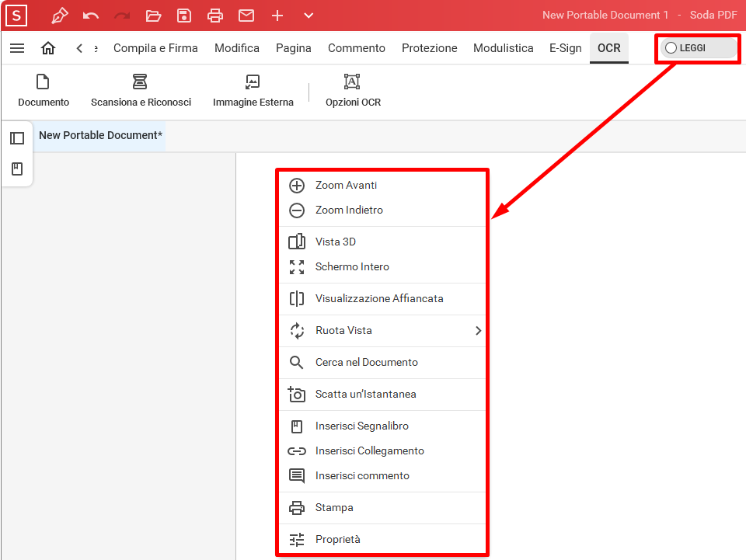
Task: Switch to the E-Sign tab
Action: click(566, 48)
